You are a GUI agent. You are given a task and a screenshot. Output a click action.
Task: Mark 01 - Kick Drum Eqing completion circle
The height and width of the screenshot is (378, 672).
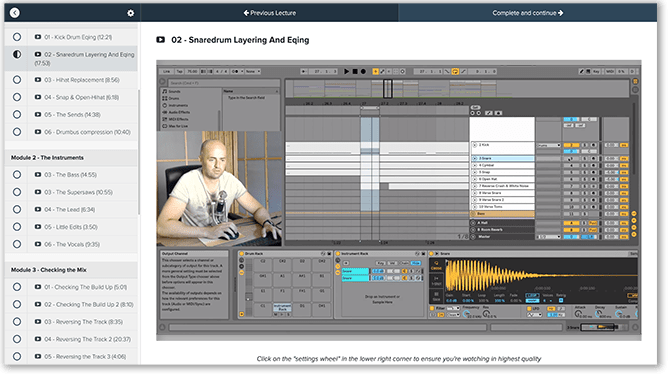[x=17, y=37]
